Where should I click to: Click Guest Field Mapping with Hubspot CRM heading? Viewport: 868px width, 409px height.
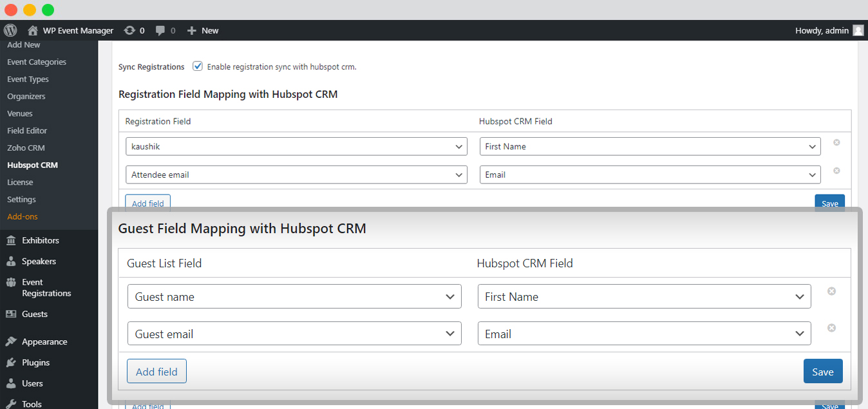242,228
